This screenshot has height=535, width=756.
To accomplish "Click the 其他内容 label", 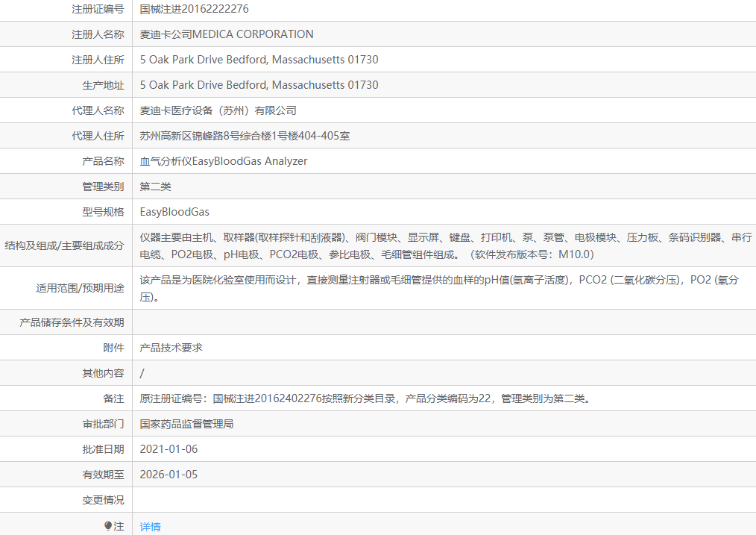I will click(103, 373).
